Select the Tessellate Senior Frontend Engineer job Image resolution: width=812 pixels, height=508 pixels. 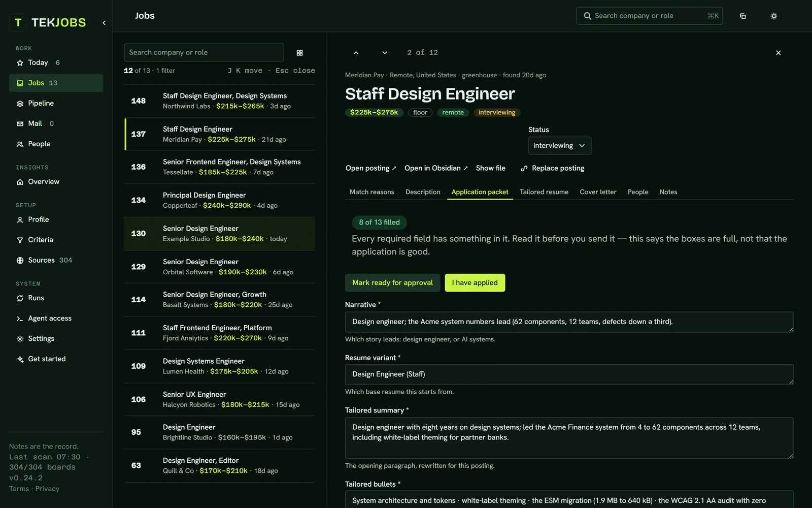(220, 167)
